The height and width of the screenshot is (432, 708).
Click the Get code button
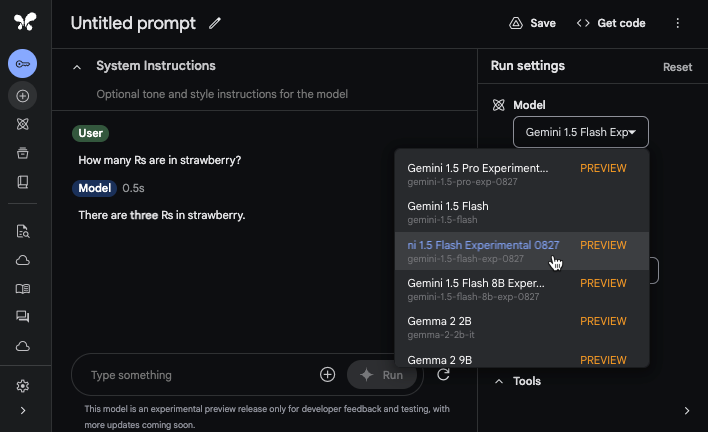pos(611,23)
